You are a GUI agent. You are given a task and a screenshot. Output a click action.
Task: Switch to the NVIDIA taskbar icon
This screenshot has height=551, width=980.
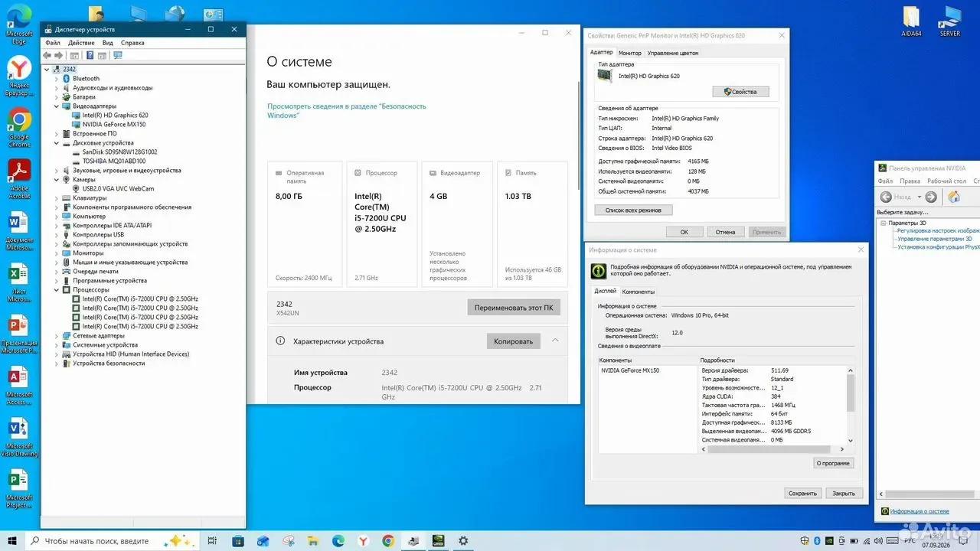click(438, 540)
